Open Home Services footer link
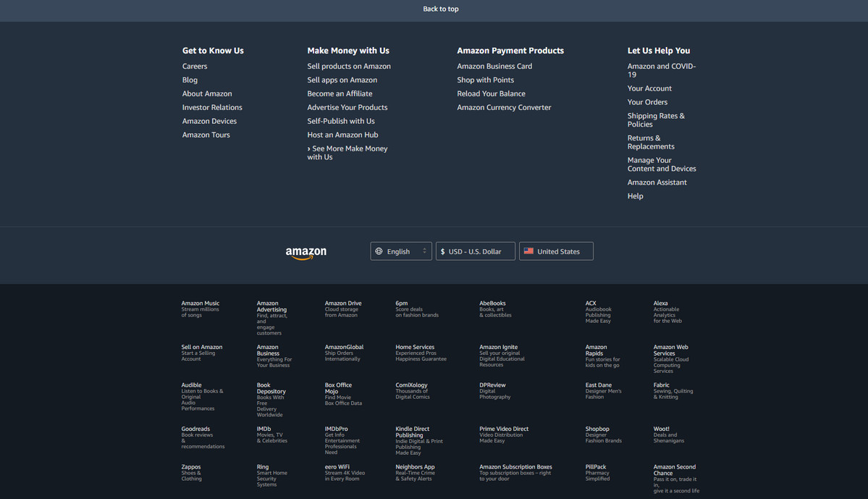Screen dimensions: 868x499 [421, 353]
